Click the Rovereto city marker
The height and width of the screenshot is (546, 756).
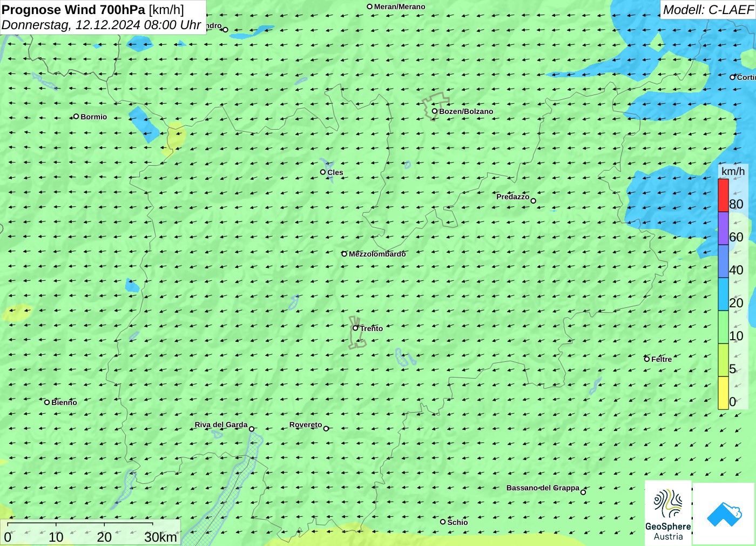pos(326,429)
